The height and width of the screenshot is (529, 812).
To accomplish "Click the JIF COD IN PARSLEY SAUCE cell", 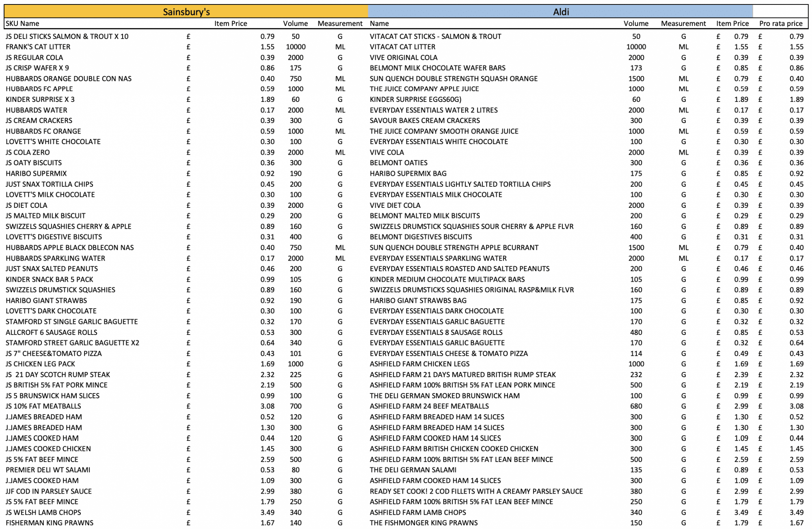I will click(48, 492).
